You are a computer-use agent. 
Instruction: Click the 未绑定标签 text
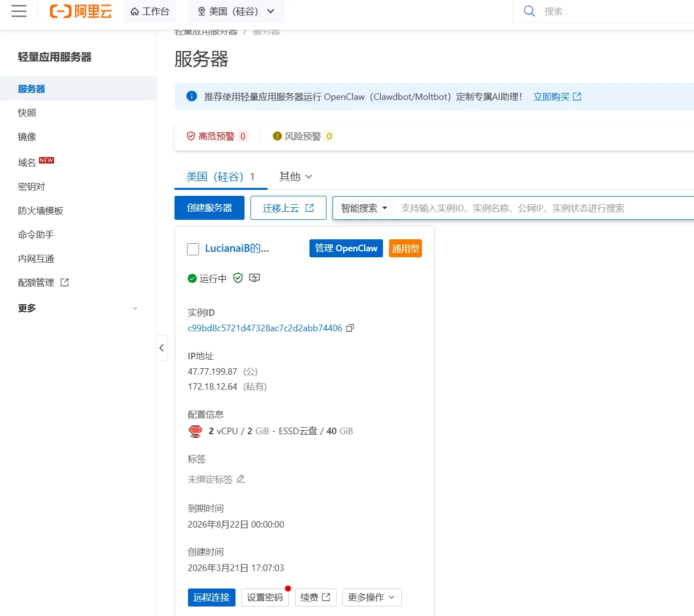(x=210, y=479)
